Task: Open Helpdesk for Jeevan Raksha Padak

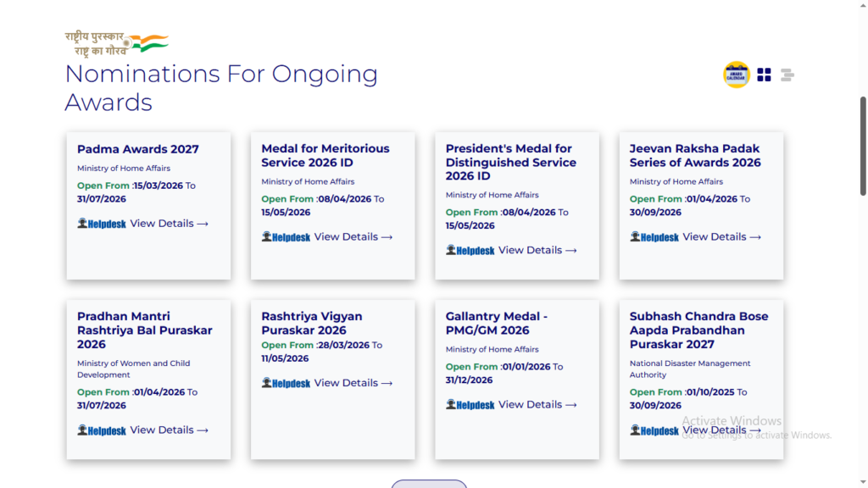Action: pos(654,237)
